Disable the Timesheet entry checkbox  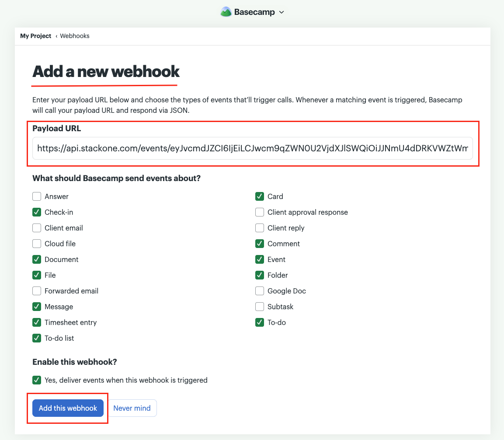(37, 323)
